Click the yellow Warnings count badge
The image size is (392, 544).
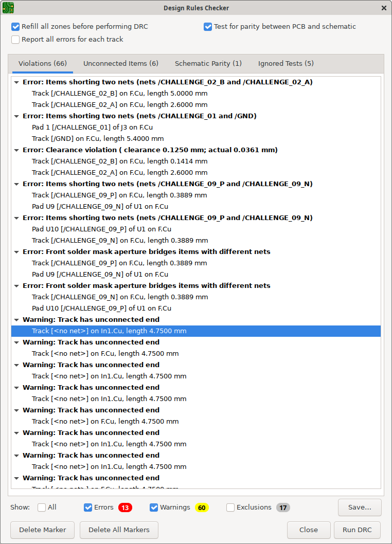point(202,507)
